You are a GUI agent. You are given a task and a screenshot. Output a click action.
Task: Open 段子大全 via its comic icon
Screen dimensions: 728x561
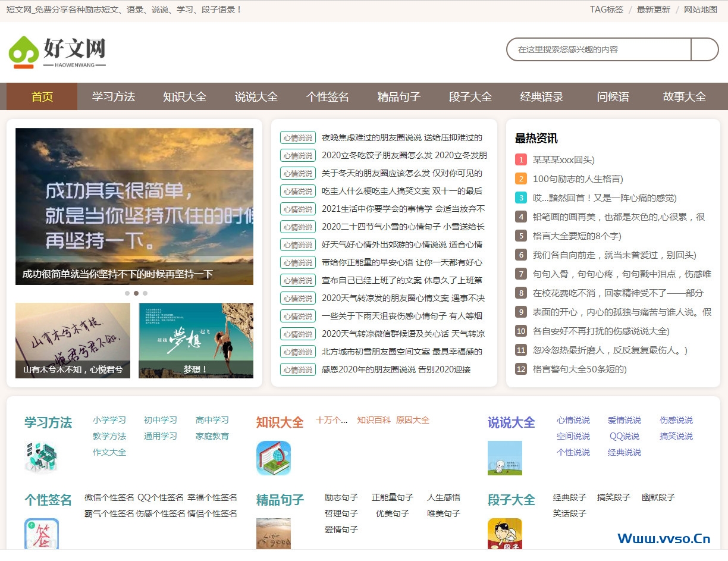click(x=505, y=534)
